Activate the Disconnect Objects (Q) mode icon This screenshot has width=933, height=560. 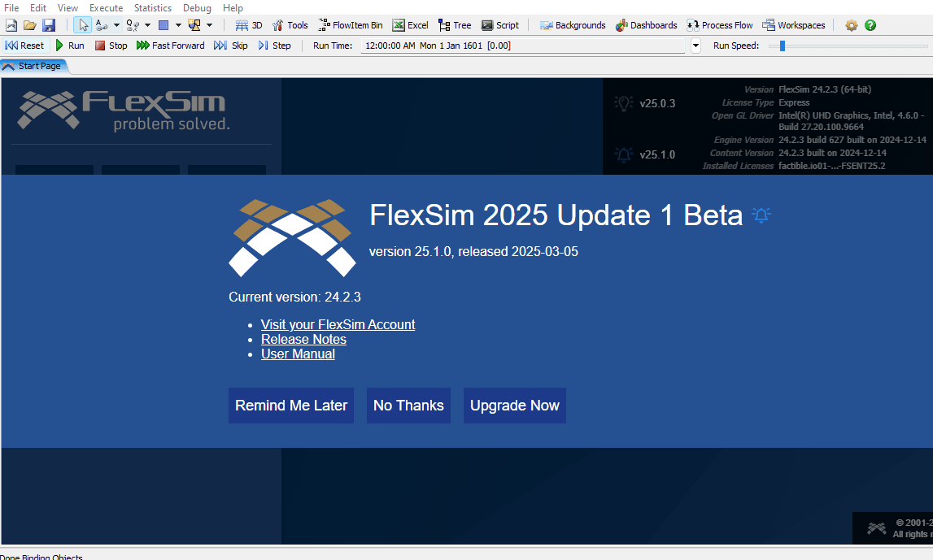click(133, 25)
